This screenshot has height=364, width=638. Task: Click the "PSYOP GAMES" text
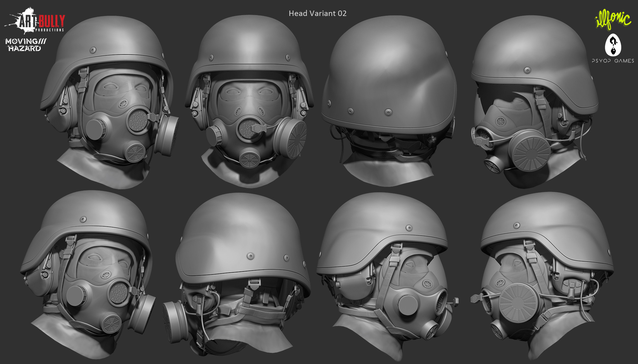click(613, 61)
